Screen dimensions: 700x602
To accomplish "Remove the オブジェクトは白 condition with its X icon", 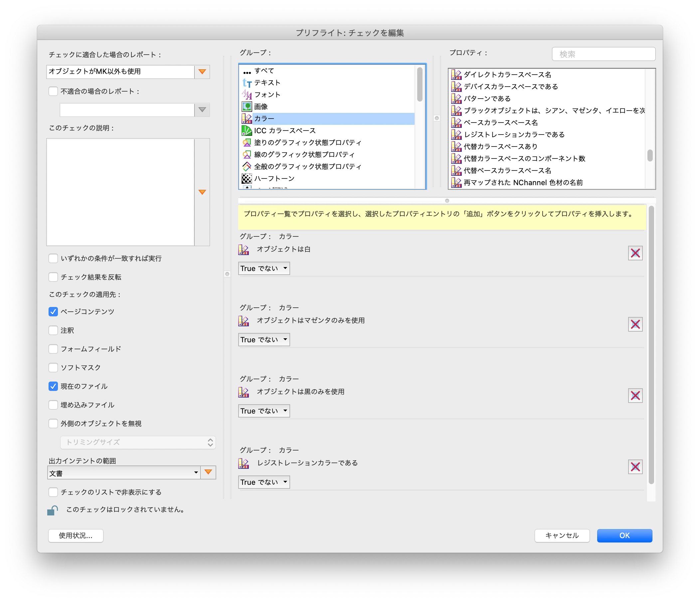I will coord(635,253).
